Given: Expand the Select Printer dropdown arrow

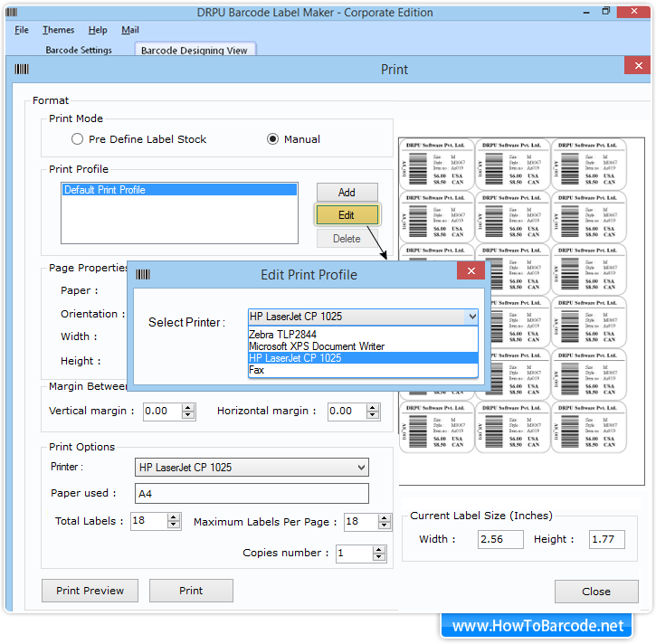Looking at the screenshot, I should (472, 317).
